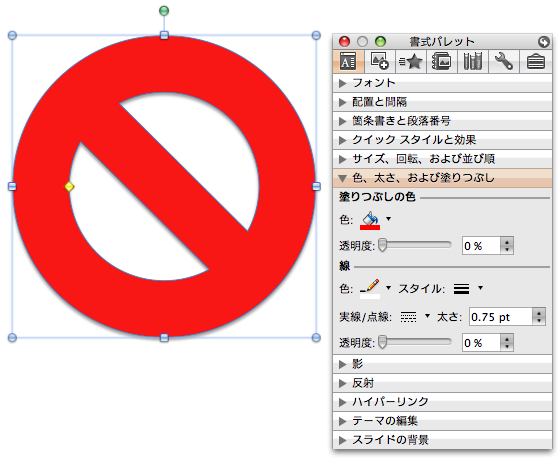The width and height of the screenshot is (560, 458).
Task: Click the top-right corner resize handle
Action: 316,35
